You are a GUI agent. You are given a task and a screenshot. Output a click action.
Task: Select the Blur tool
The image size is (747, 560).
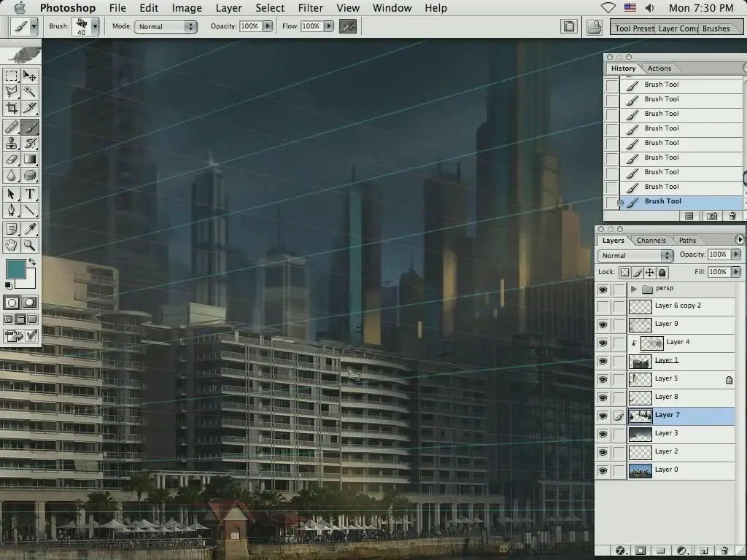[12, 175]
